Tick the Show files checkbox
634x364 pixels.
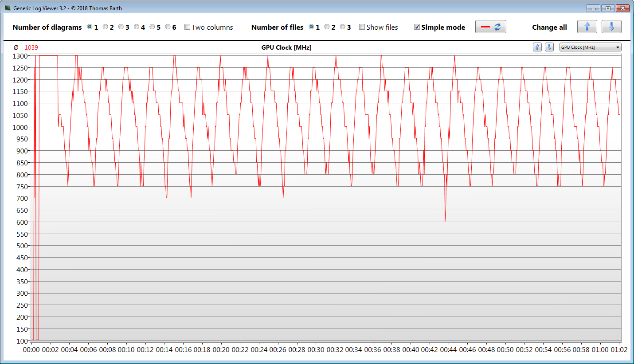362,27
